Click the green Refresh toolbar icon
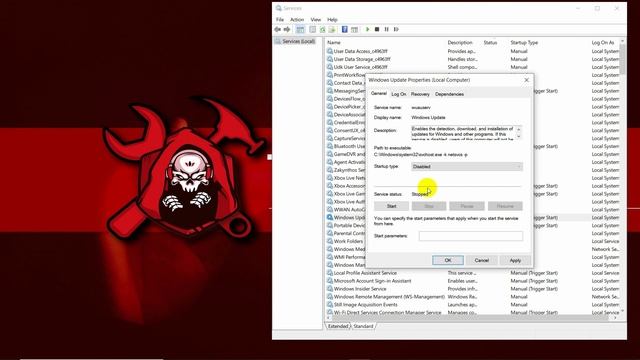 (322, 29)
